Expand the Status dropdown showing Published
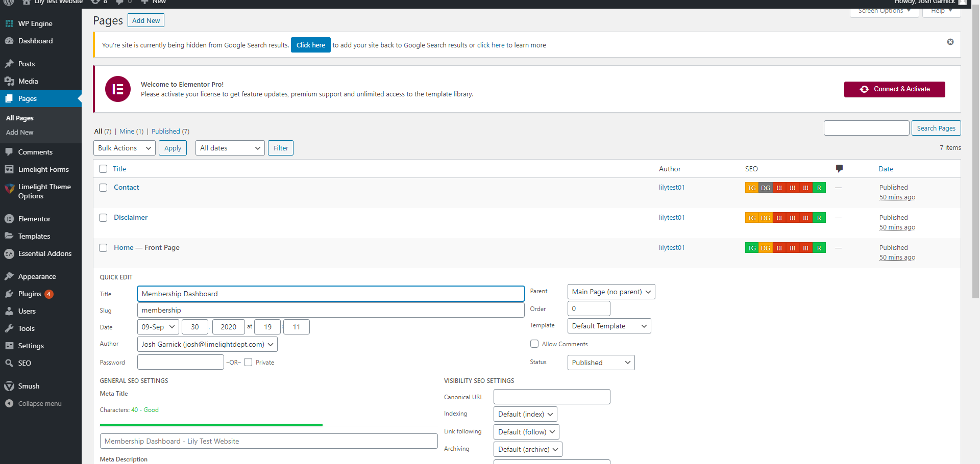 [601, 363]
